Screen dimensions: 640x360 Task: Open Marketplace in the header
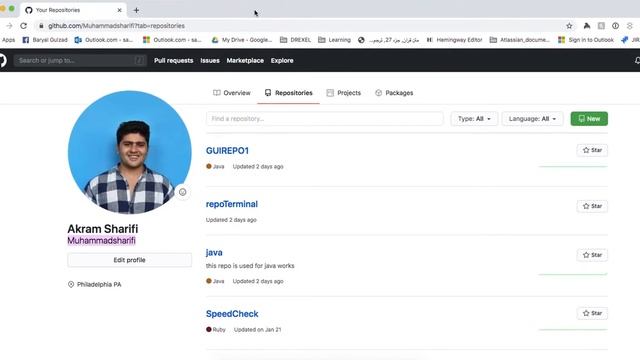(245, 60)
